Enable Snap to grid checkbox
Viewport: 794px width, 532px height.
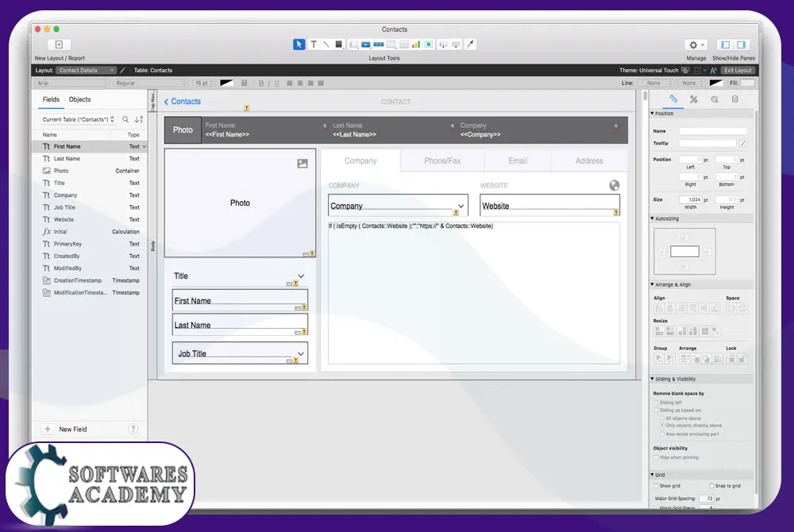711,485
